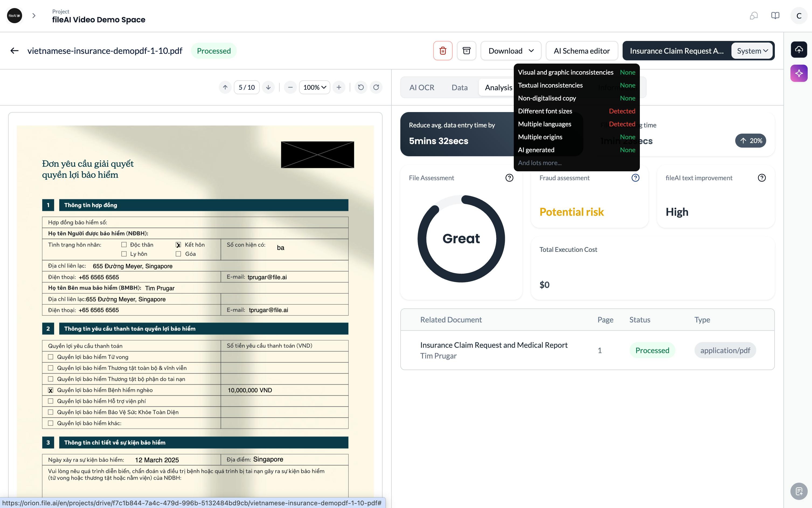Click the file name vietnamese-insurance-demopdf-1-10.pdf

coord(105,51)
